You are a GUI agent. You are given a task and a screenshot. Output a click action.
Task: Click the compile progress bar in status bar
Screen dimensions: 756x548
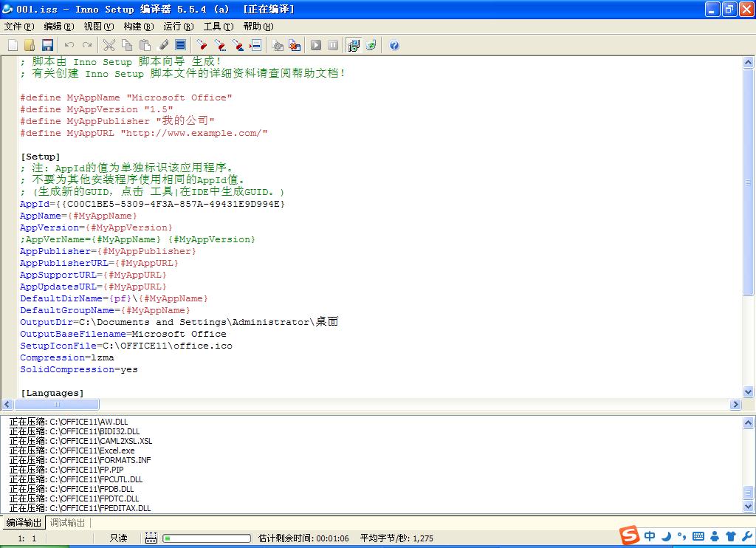pyautogui.click(x=207, y=538)
